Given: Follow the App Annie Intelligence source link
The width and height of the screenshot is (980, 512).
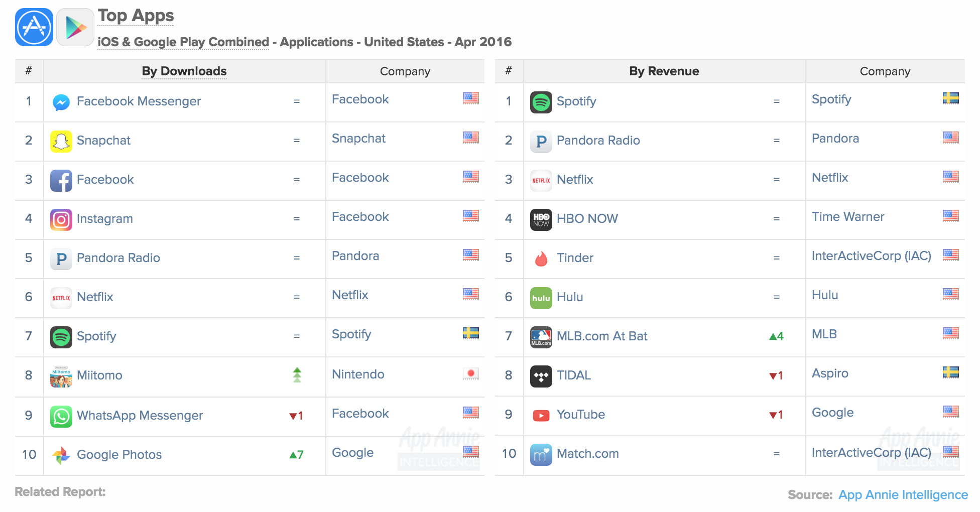Looking at the screenshot, I should [x=903, y=495].
